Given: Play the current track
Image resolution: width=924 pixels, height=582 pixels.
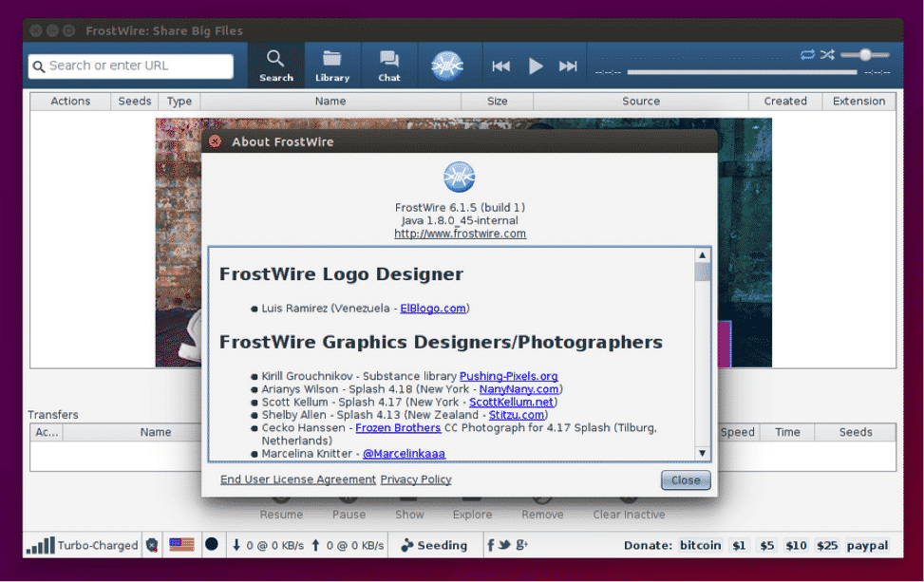Looking at the screenshot, I should pyautogui.click(x=535, y=66).
